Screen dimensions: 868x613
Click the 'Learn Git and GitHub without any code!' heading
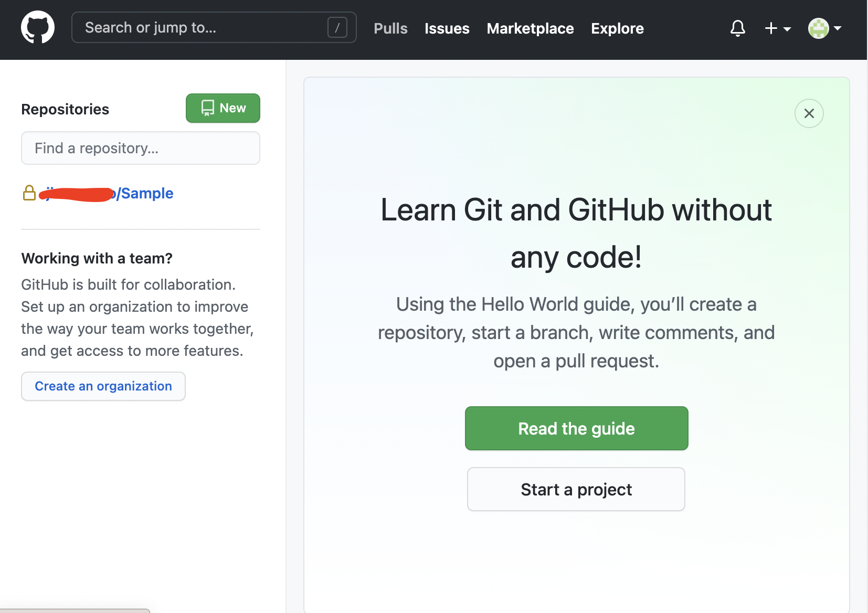point(576,234)
